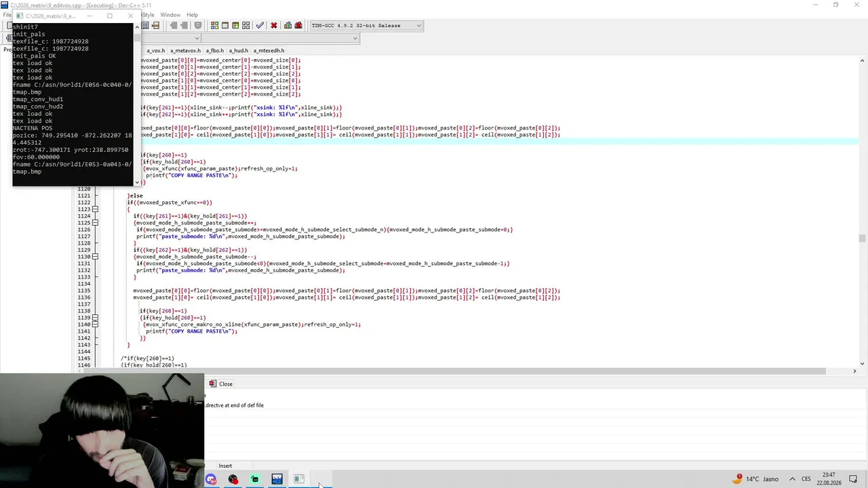868x488 pixels.
Task: Click the editor vertical scrollbar up arrow
Action: 862,61
